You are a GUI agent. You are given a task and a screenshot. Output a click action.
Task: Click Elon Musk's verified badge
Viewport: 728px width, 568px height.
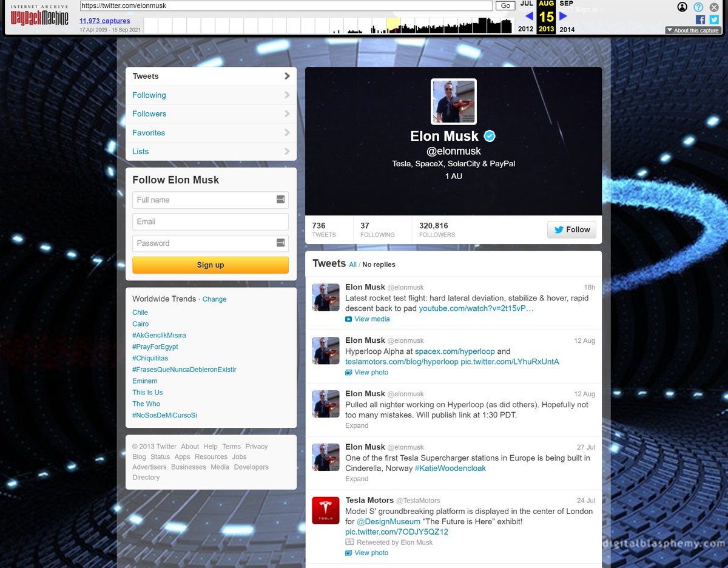pos(490,136)
